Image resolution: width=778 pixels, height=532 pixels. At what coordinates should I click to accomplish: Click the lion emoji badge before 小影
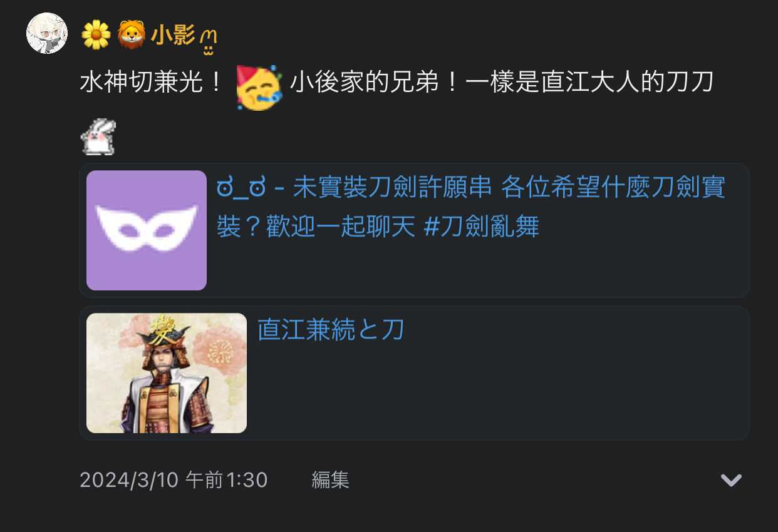[132, 34]
